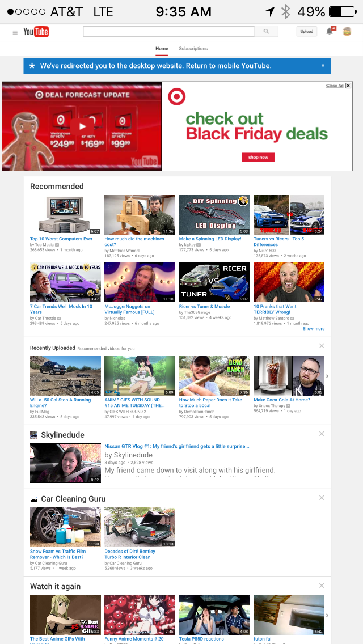Click the Skylinedude channel icon
This screenshot has width=363, height=644.
pyautogui.click(x=33, y=435)
